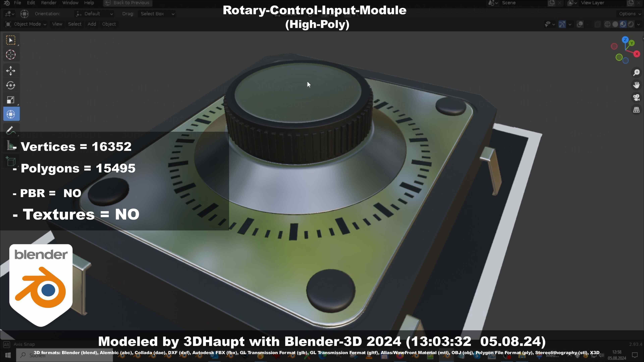Click the green Y axis on gizmo
Viewport: 644px width, 362px height.
point(631,43)
